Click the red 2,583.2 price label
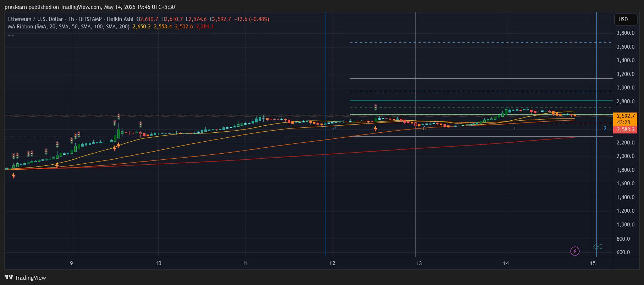The height and width of the screenshot is (285, 644). (x=626, y=130)
